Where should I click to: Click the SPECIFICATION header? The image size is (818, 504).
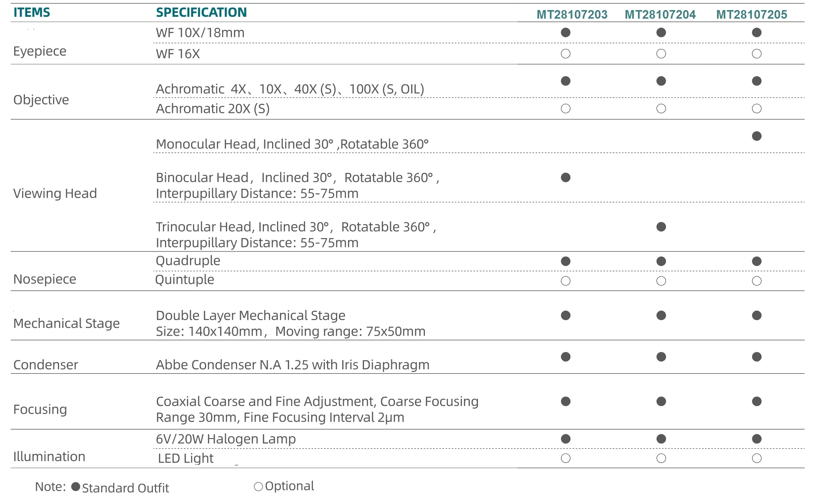click(201, 12)
